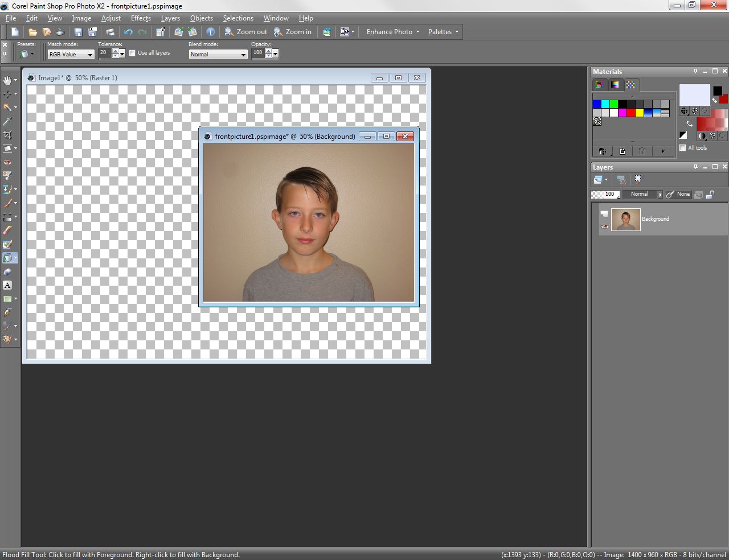Open the Effects menu
Image resolution: width=729 pixels, height=560 pixels.
(141, 18)
